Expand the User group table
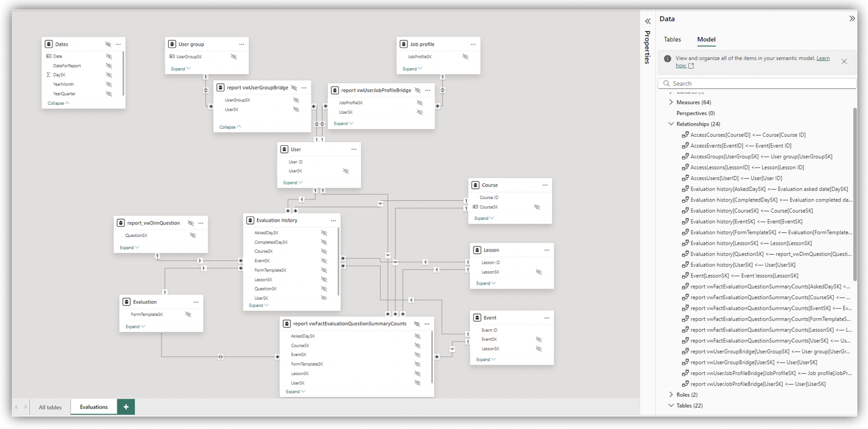 pos(181,69)
